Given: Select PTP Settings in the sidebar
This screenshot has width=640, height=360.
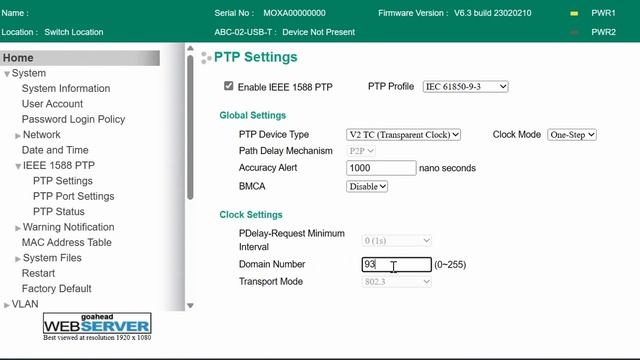Looking at the screenshot, I should (x=62, y=181).
